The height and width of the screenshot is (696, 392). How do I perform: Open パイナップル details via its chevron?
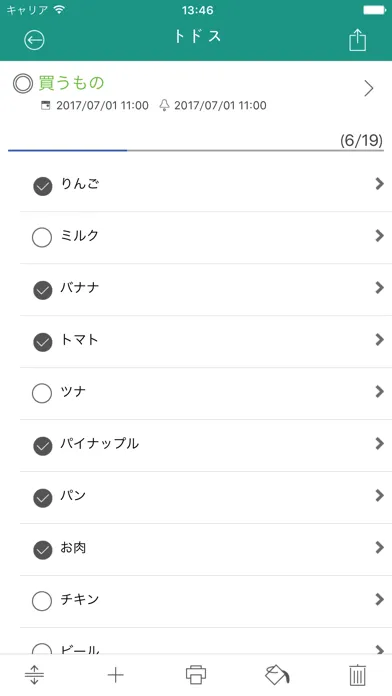point(379,443)
